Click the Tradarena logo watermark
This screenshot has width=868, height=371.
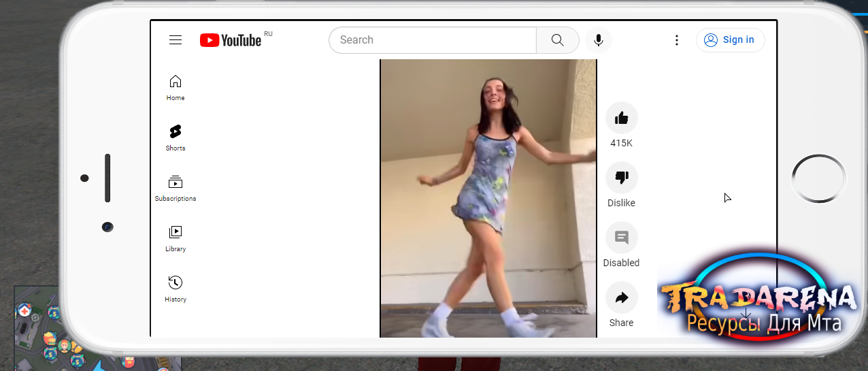[757, 304]
